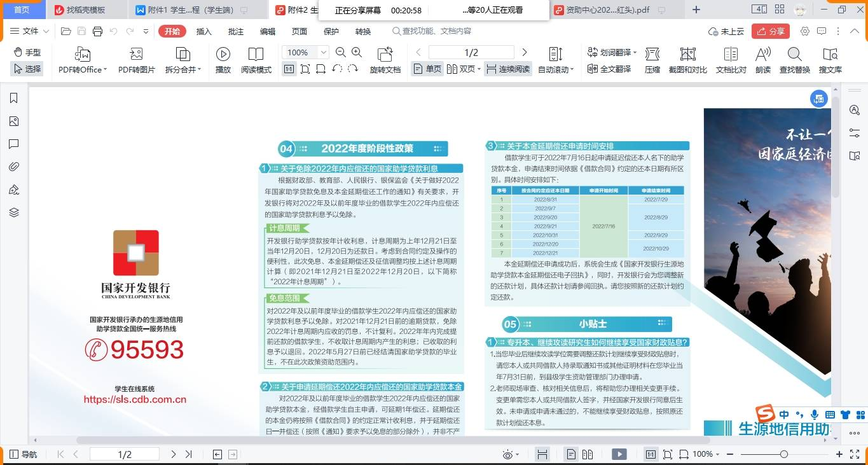Click the page number input field in toolbar
868x465 pixels.
coord(471,52)
